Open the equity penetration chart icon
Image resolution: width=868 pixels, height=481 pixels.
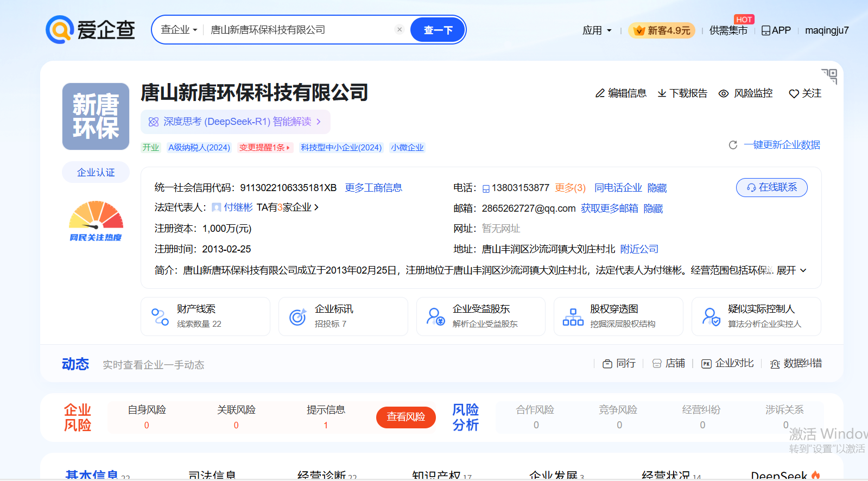pos(573,317)
